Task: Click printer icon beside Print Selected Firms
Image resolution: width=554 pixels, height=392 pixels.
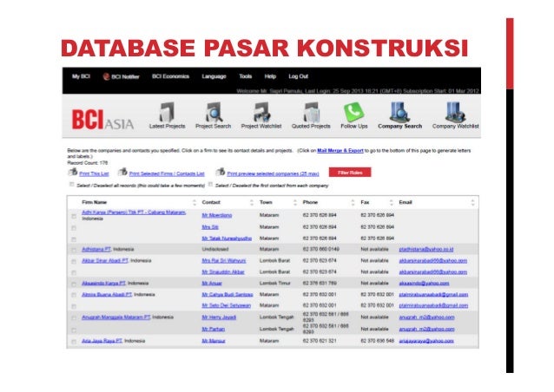Action: [x=122, y=172]
